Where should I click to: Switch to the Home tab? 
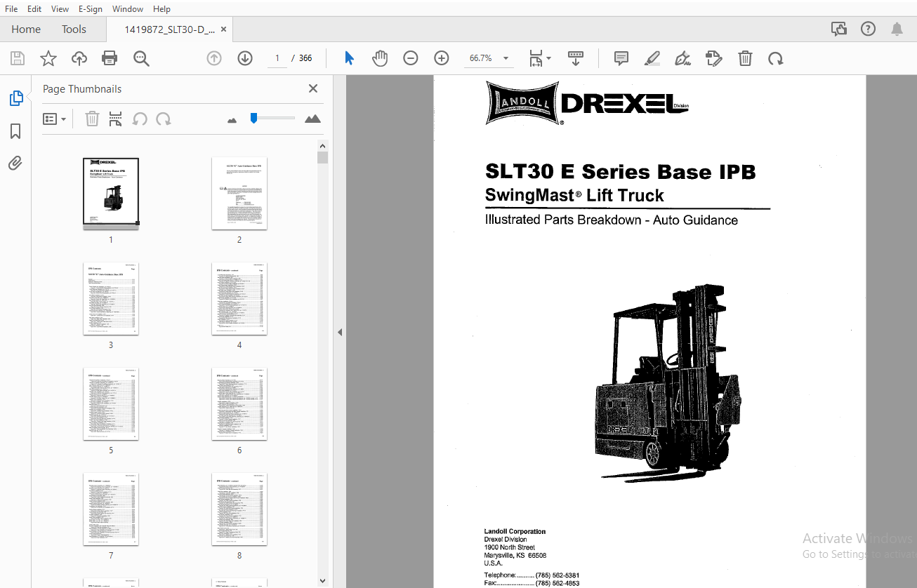(x=26, y=29)
